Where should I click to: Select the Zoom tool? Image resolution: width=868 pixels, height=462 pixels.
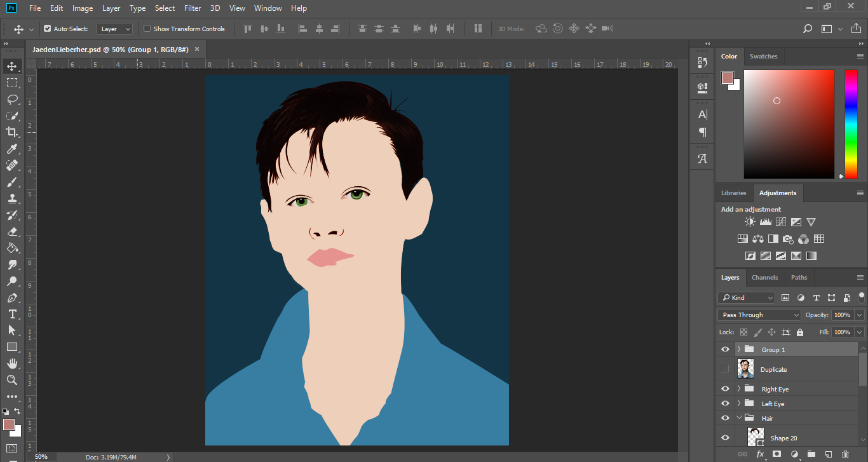pos(11,380)
